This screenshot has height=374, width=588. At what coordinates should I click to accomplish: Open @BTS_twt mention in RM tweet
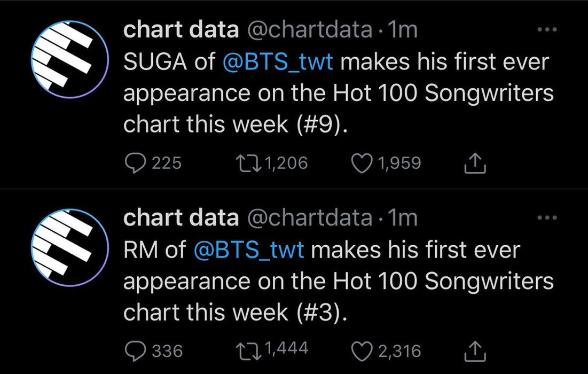248,250
